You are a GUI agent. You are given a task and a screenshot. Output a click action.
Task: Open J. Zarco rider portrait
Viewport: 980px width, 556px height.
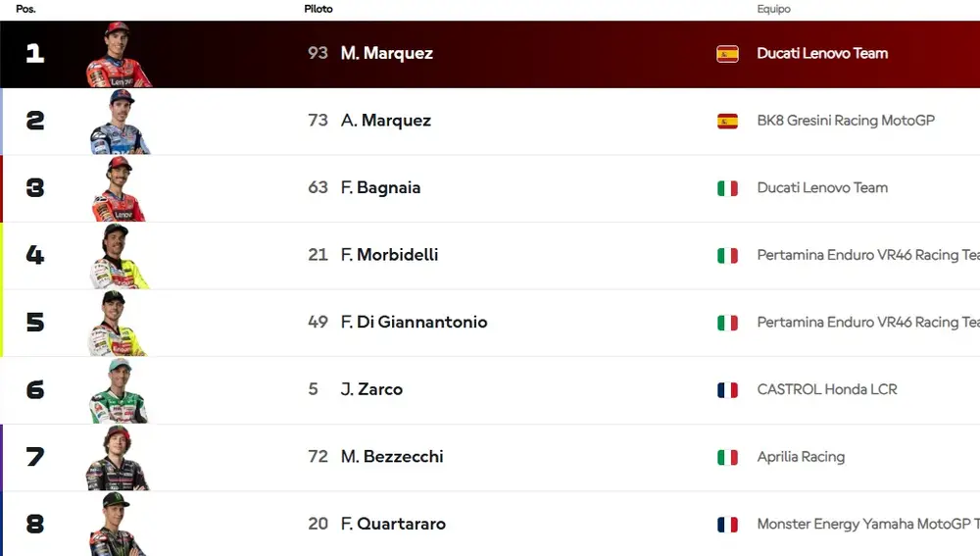click(119, 391)
